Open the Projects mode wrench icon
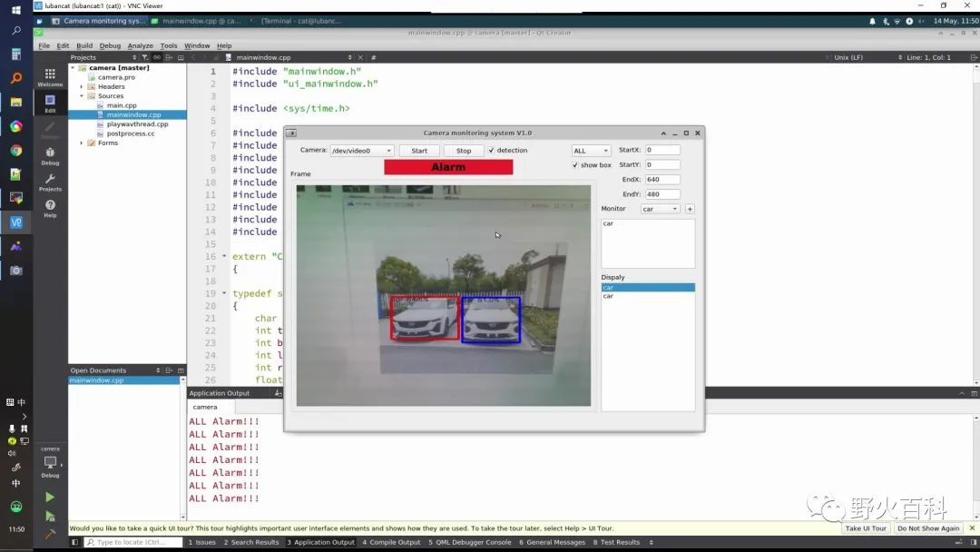The image size is (980, 552). pyautogui.click(x=50, y=182)
